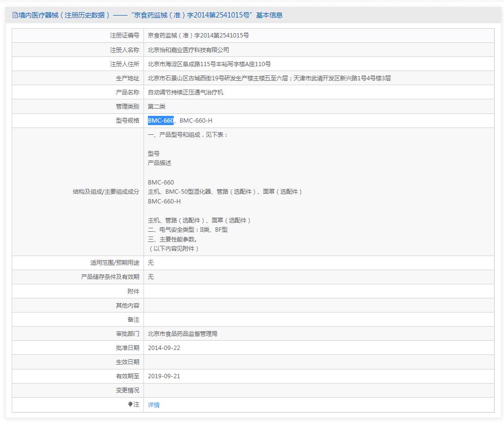Select approval department 北京市食品药品监督管理局
The image size is (504, 423).
click(183, 333)
